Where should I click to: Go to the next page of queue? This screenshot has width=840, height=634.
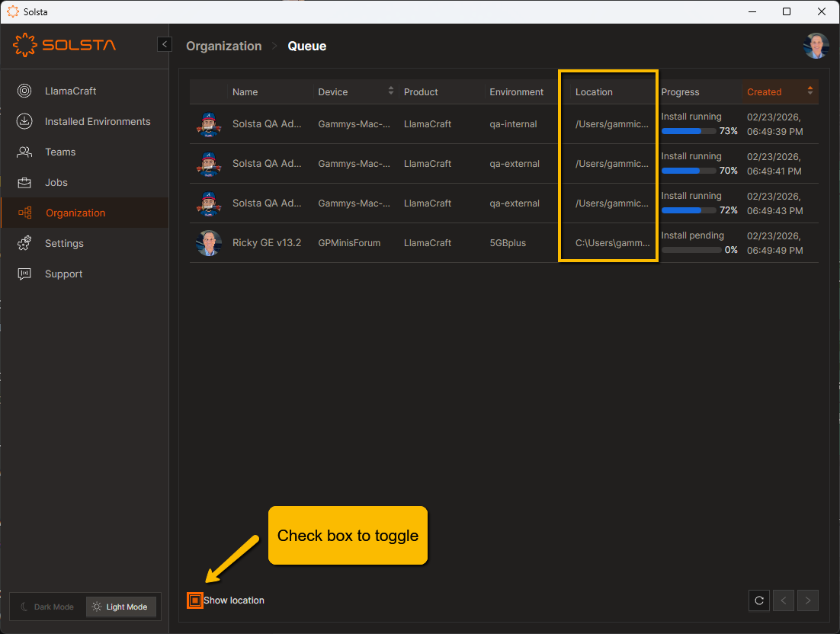pos(808,600)
